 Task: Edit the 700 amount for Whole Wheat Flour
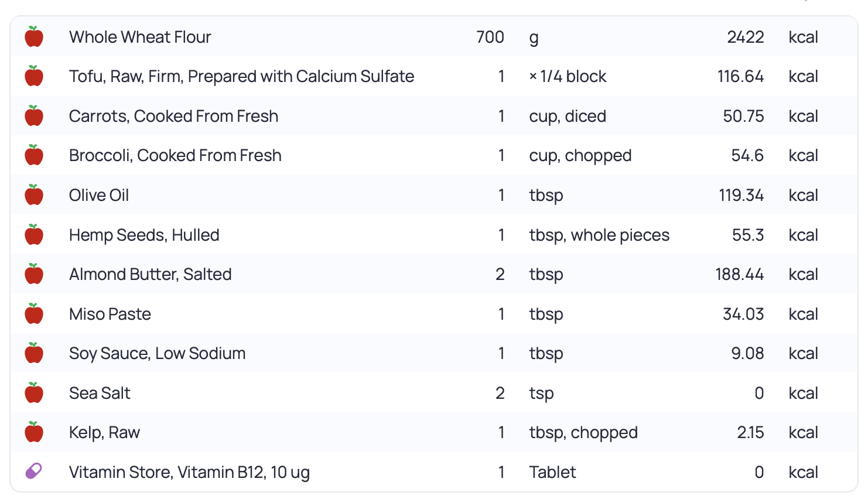tap(490, 37)
